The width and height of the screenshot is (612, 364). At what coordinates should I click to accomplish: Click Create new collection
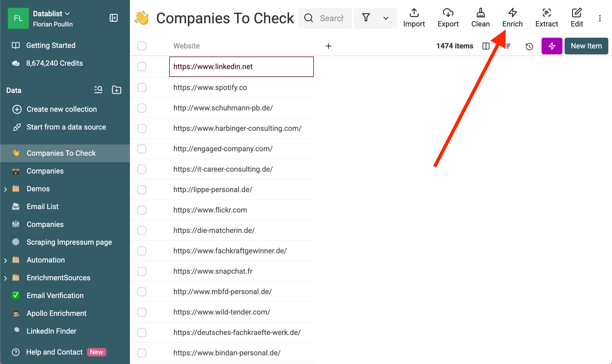point(62,109)
